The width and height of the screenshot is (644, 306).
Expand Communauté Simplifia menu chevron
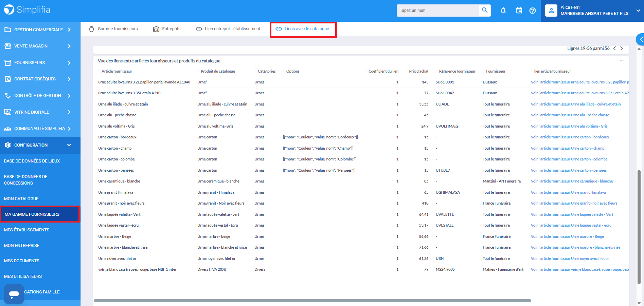tap(69, 129)
